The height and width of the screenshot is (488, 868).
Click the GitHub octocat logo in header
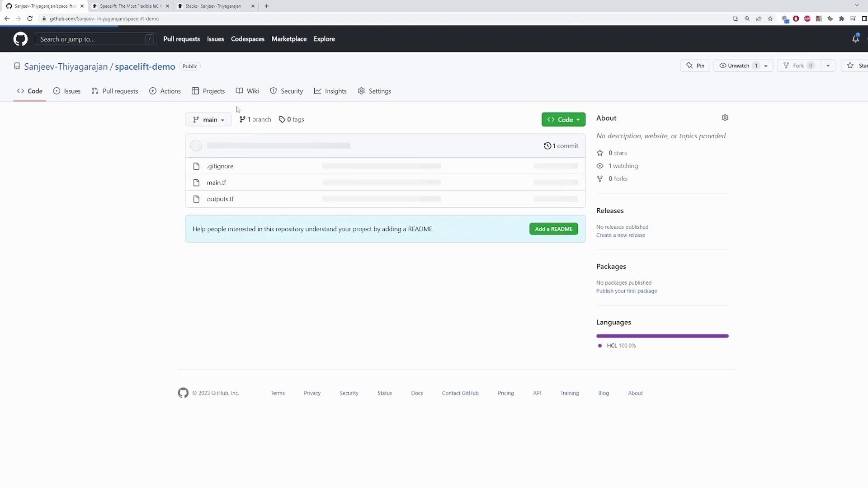20,39
